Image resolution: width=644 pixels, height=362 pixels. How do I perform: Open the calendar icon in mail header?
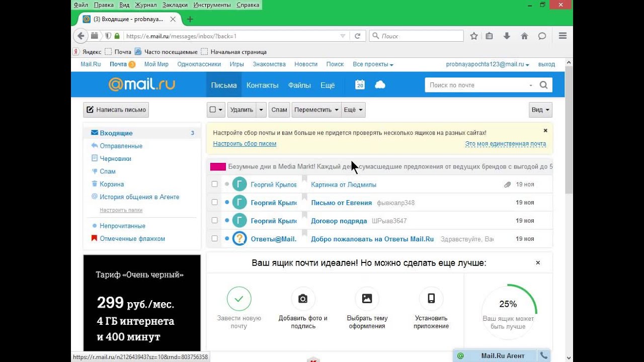(x=360, y=85)
